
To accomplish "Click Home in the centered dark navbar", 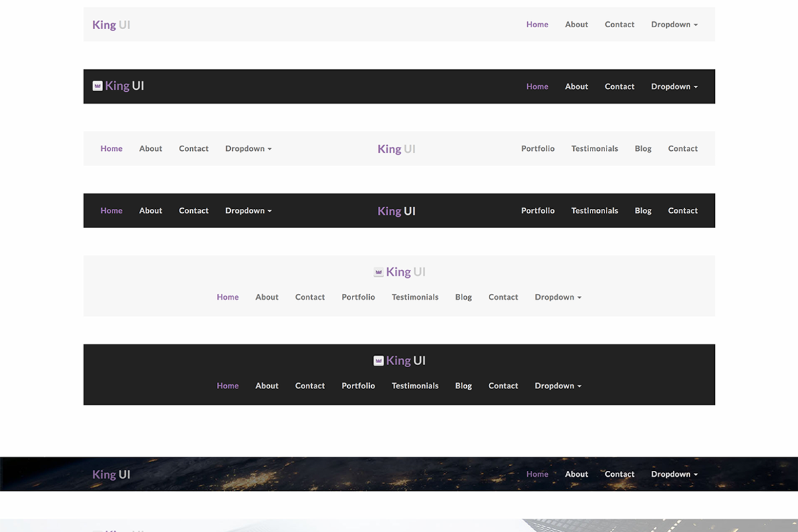I will (x=227, y=385).
